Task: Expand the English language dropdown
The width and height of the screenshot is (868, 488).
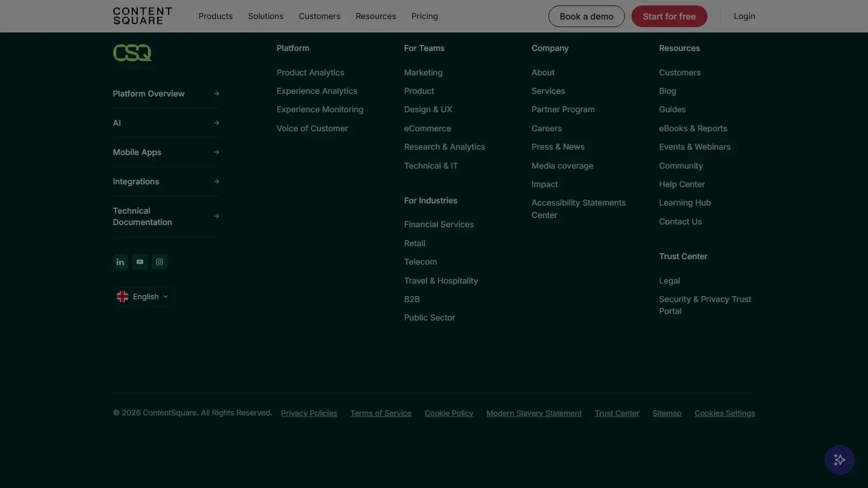Action: 144,297
